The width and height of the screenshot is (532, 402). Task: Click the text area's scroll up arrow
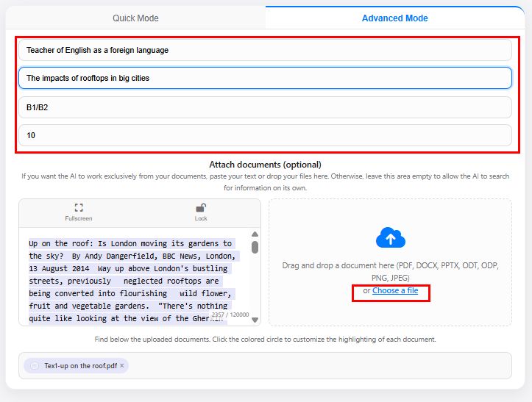point(255,234)
